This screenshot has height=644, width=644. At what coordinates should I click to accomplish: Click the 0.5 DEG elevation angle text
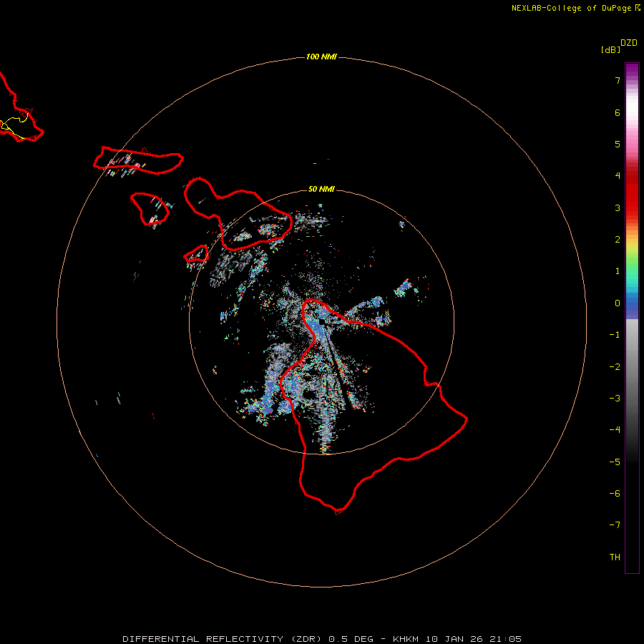click(x=351, y=639)
